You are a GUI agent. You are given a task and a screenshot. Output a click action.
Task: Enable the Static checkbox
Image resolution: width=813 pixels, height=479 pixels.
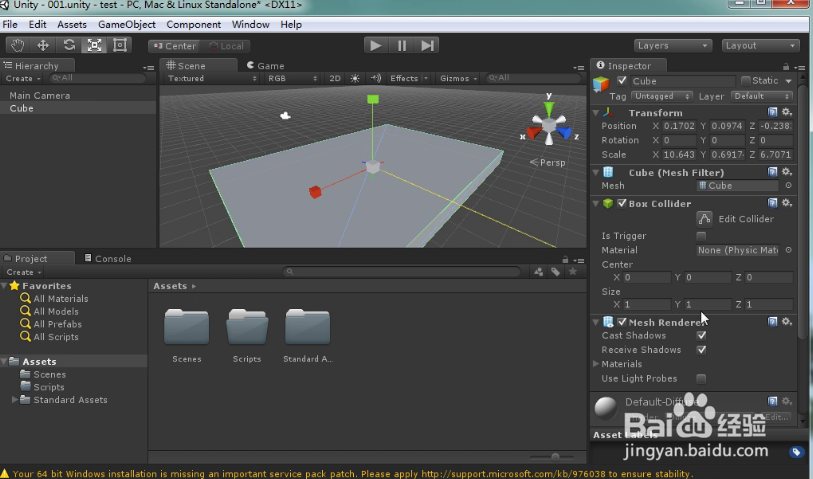click(746, 81)
